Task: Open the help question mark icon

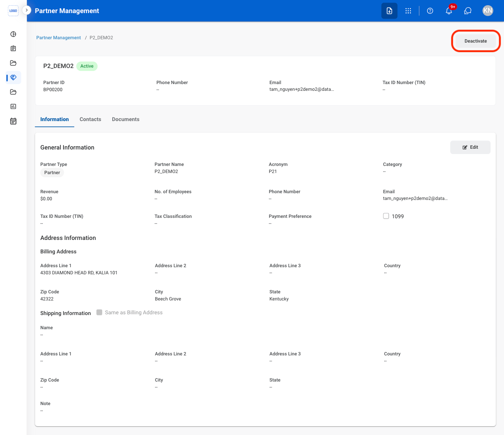Action: pos(430,11)
